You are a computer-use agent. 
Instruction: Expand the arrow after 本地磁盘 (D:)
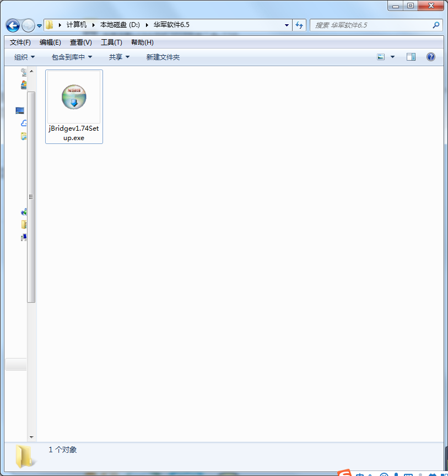click(147, 25)
